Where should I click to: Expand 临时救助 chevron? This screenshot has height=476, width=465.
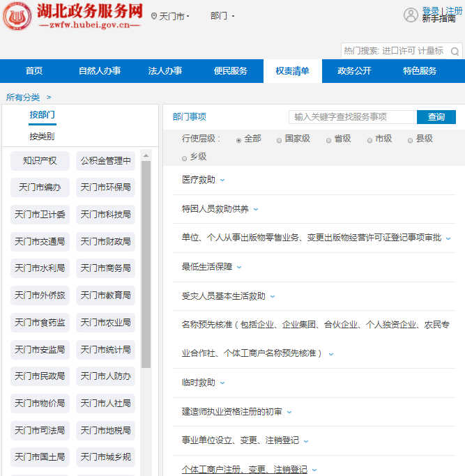pos(222,383)
